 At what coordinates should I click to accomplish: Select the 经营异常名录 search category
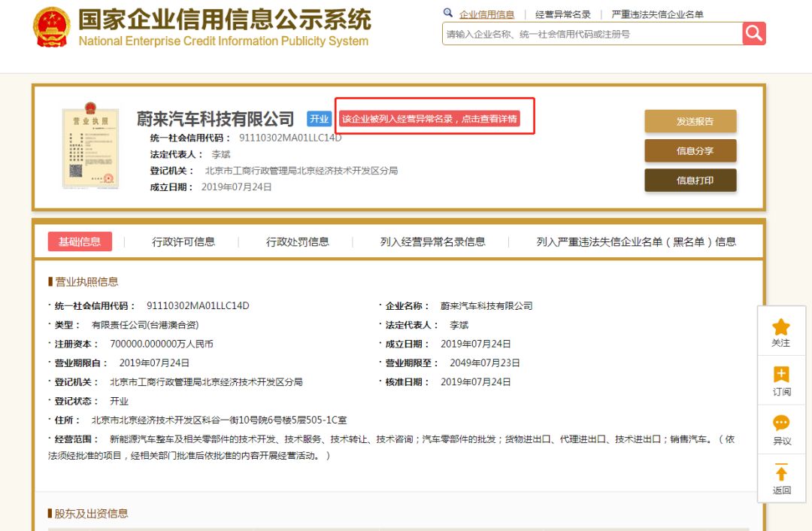point(563,14)
